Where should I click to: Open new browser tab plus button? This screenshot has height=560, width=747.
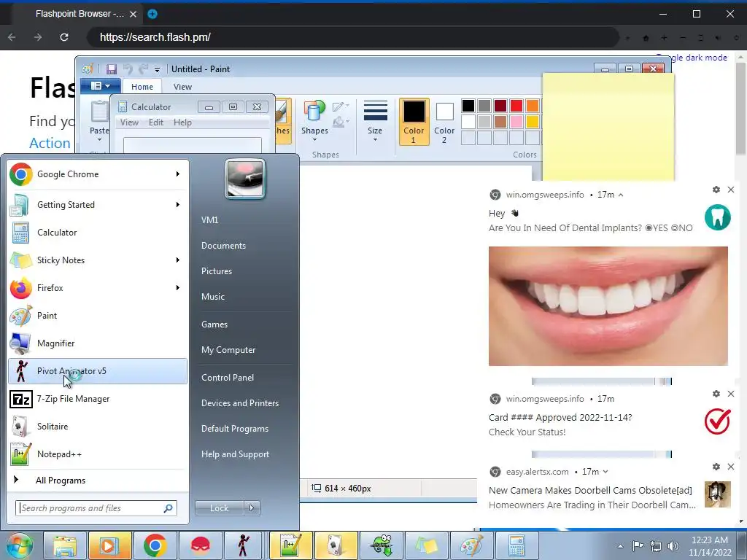coord(152,14)
